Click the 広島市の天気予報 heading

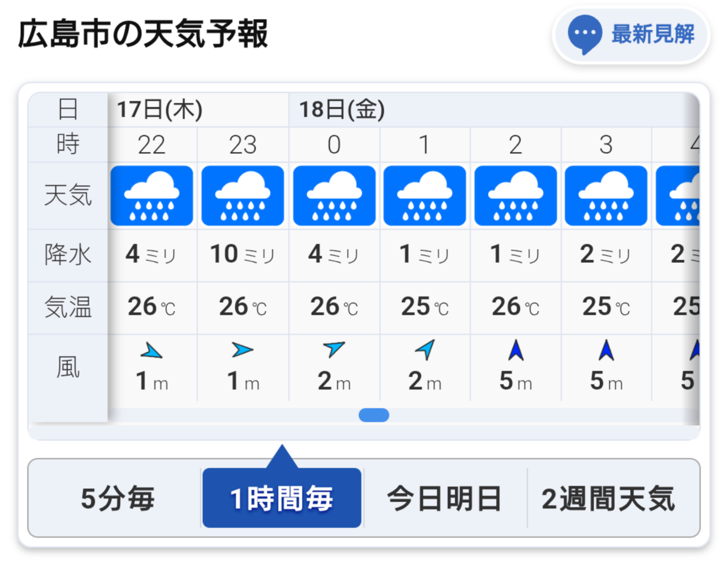coord(143,34)
